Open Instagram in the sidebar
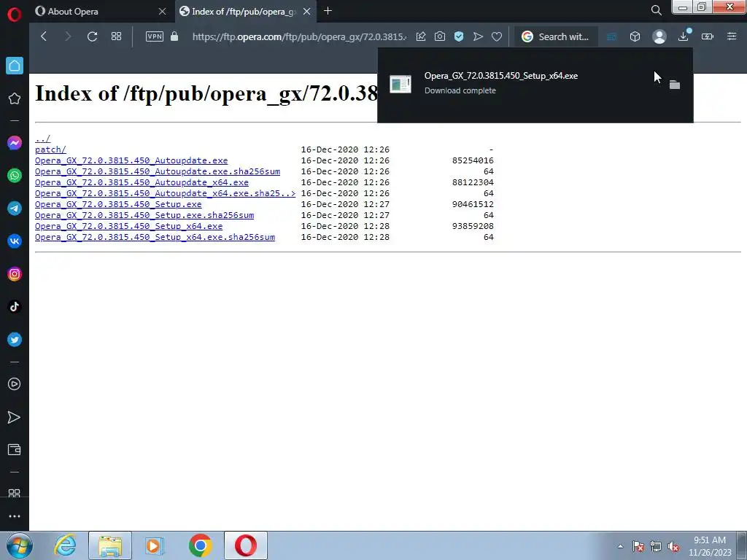 (x=15, y=274)
